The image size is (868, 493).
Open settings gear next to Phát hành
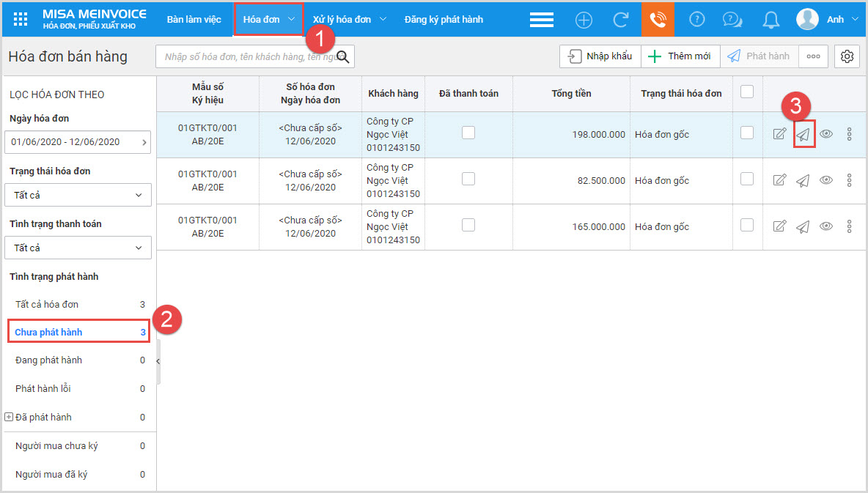[847, 56]
